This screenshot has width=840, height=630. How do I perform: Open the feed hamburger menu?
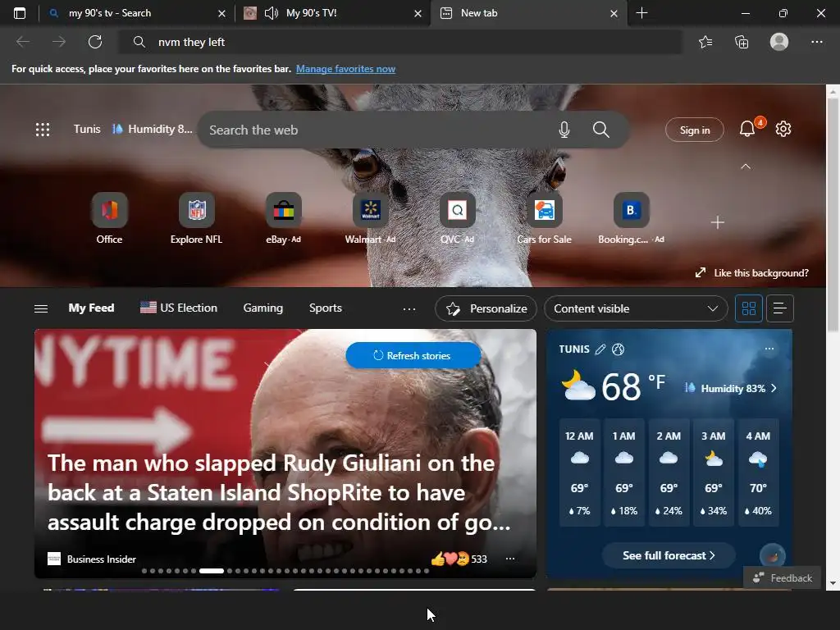click(x=41, y=308)
